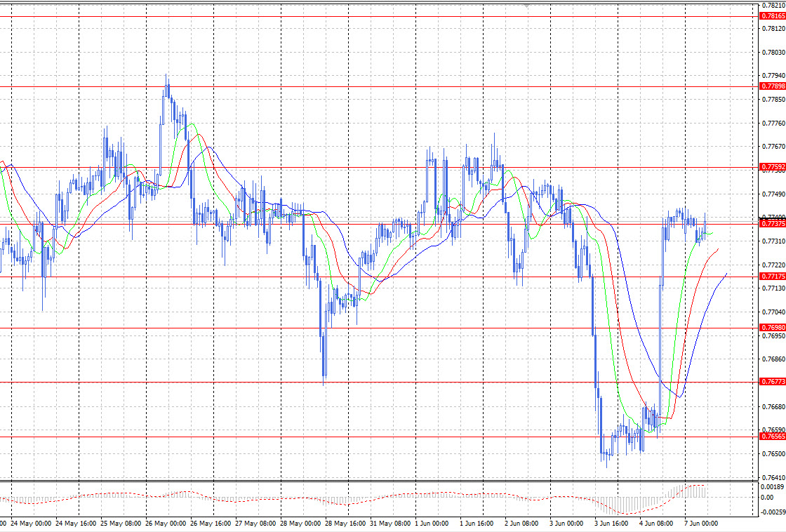The width and height of the screenshot is (786, 532).
Task: Select the 1 Jun 00:00 time label
Action: tap(432, 524)
